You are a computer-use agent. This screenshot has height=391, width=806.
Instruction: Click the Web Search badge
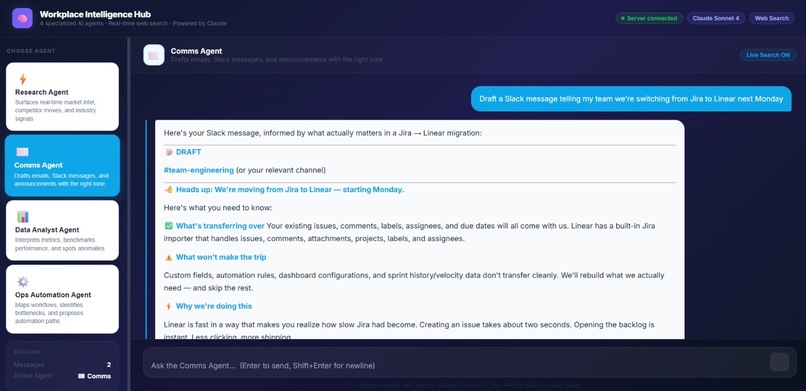coord(772,18)
